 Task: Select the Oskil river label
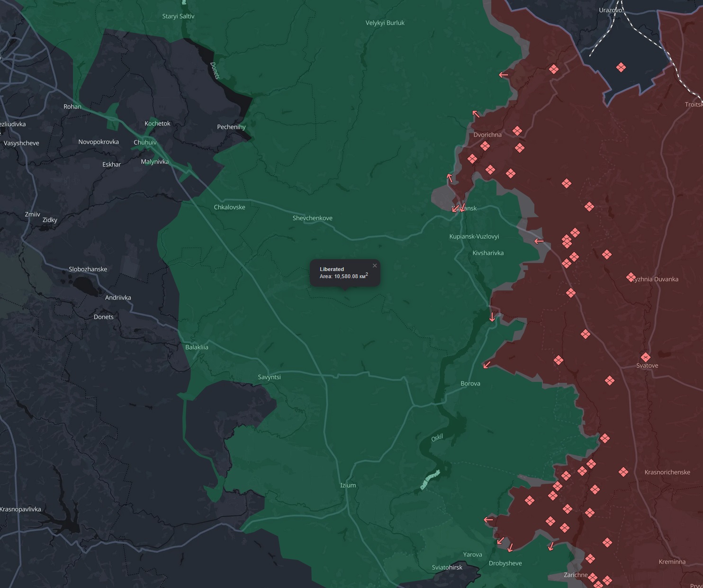coord(437,438)
